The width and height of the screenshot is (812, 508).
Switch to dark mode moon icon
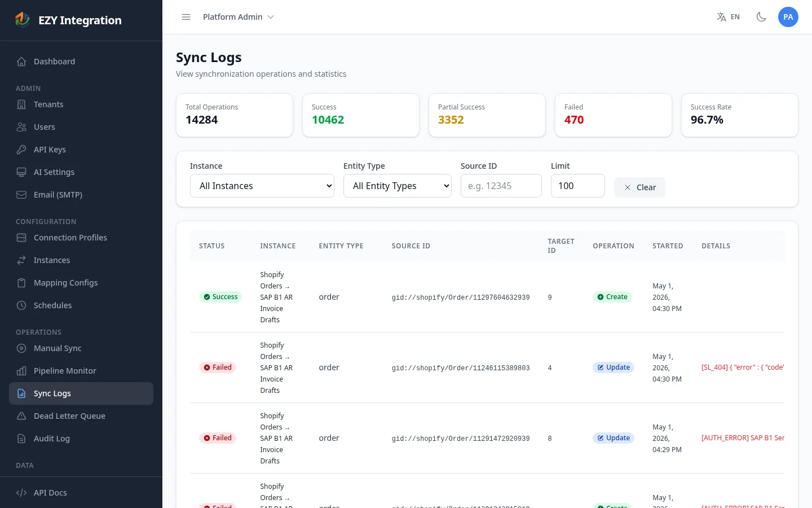[761, 17]
